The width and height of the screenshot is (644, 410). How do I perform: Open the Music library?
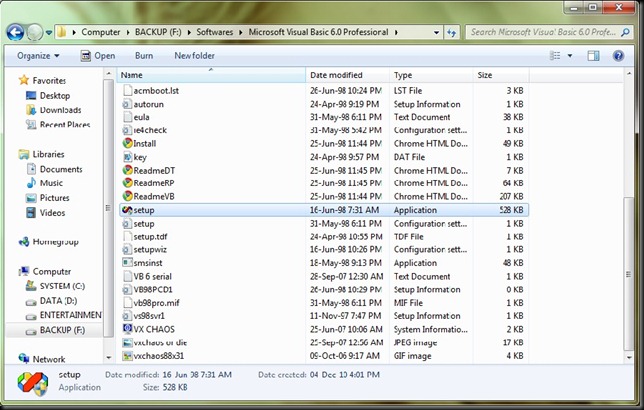tap(44, 183)
